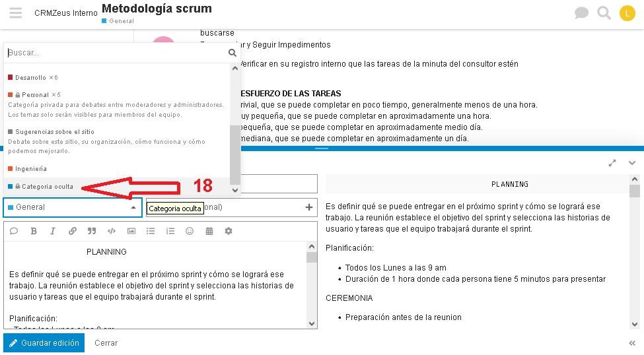Insert a blockquote in editor
This screenshot has height=355, width=644.
point(92,231)
